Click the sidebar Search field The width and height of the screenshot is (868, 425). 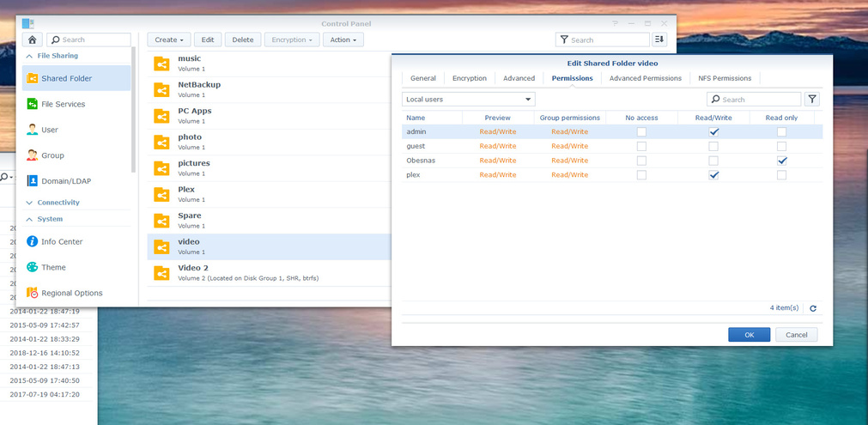88,39
